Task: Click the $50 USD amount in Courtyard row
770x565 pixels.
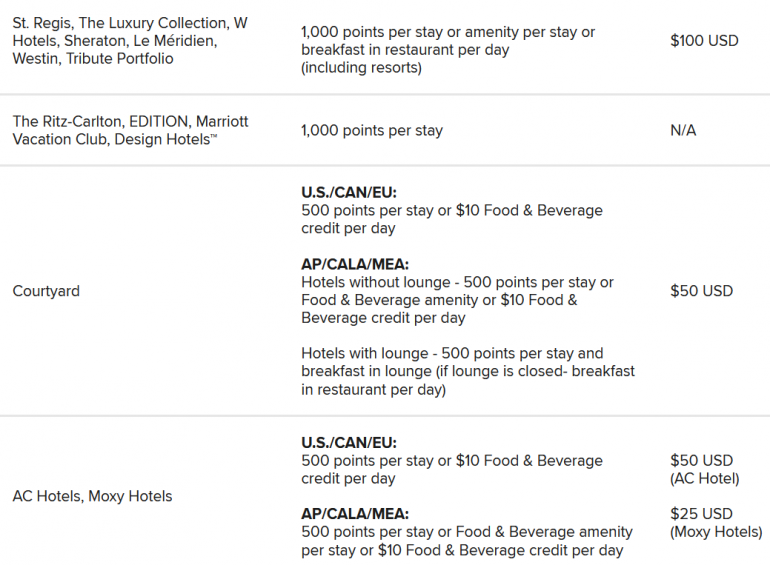Action: point(701,291)
